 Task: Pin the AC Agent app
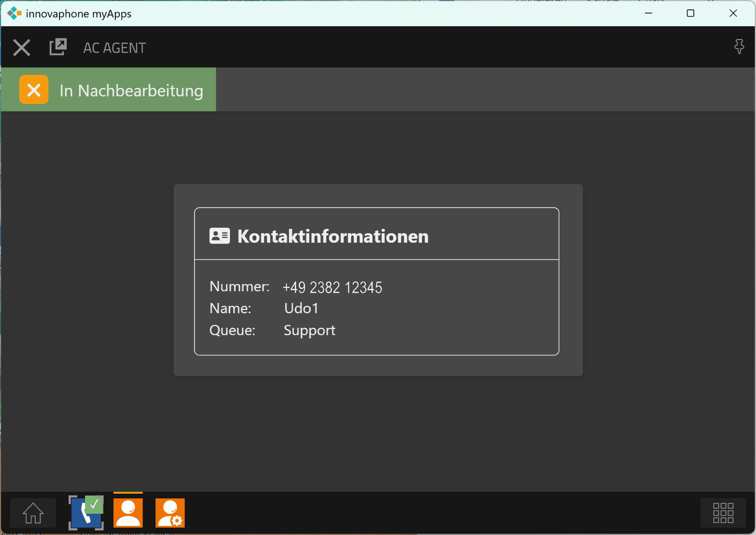point(739,47)
